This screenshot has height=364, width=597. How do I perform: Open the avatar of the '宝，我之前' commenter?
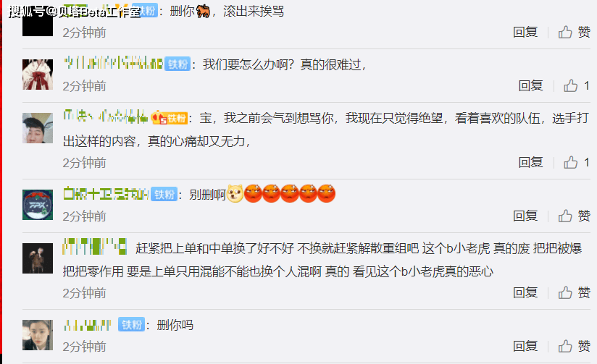(38, 128)
